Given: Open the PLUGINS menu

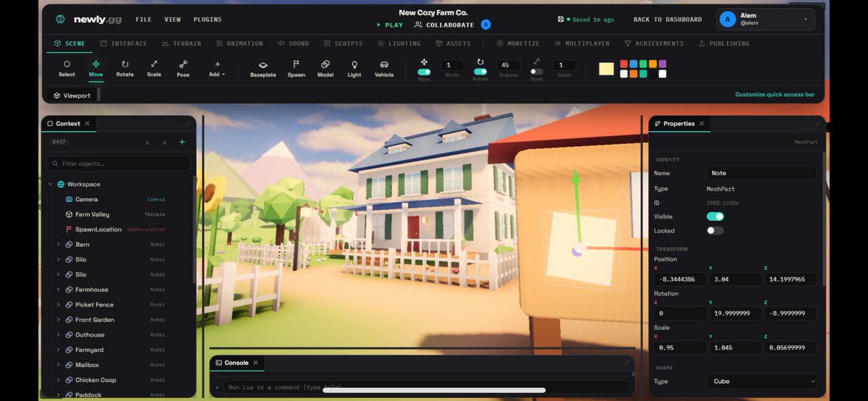Looking at the screenshot, I should [x=208, y=20].
